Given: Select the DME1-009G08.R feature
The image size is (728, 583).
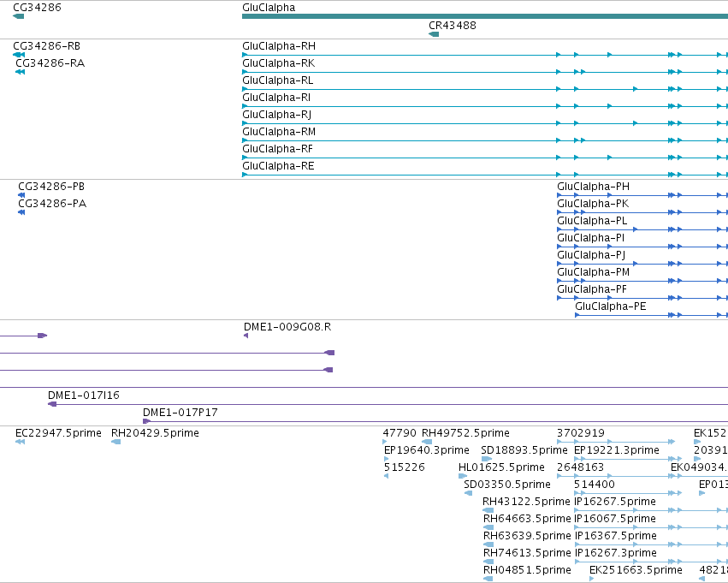Looking at the screenshot, I should pyautogui.click(x=246, y=336).
